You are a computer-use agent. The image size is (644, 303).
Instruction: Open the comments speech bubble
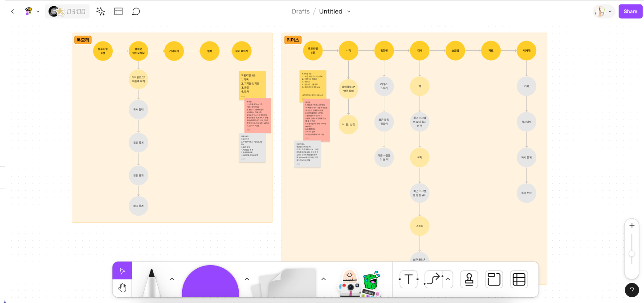(136, 12)
